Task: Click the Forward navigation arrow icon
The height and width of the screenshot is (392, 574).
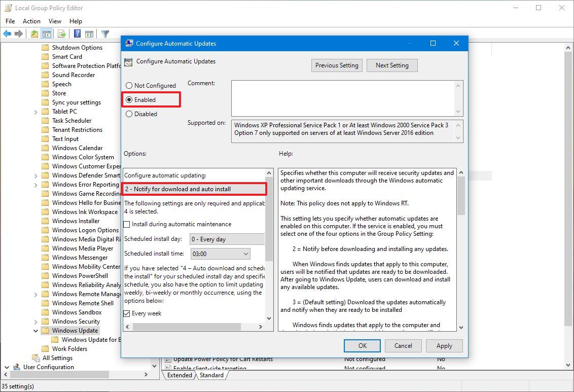Action: click(19, 33)
